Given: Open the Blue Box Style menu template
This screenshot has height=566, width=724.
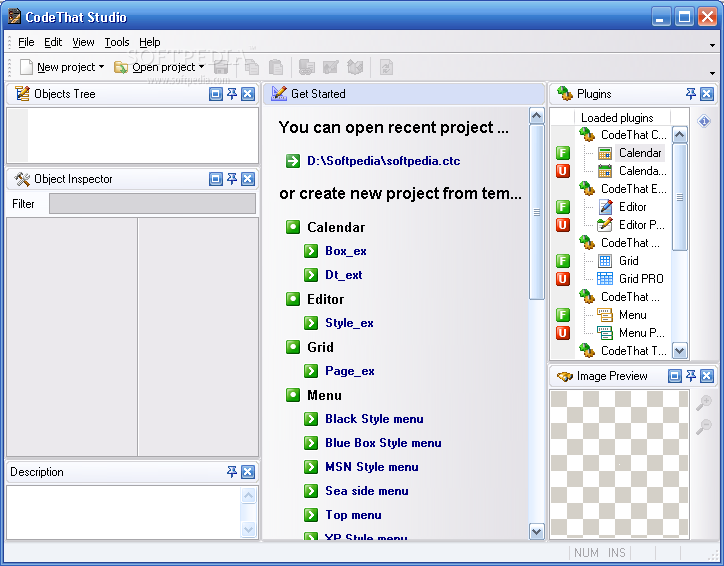Looking at the screenshot, I should (x=383, y=443).
